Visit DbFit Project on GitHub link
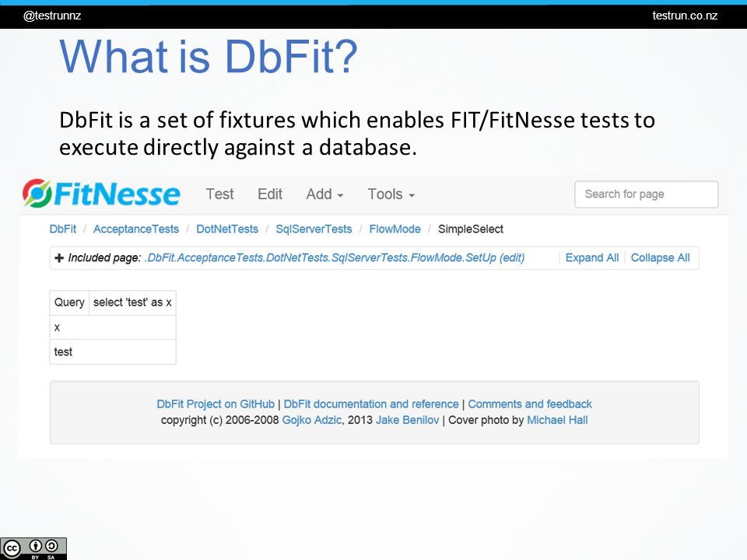Viewport: 747px width, 560px height. coord(216,404)
